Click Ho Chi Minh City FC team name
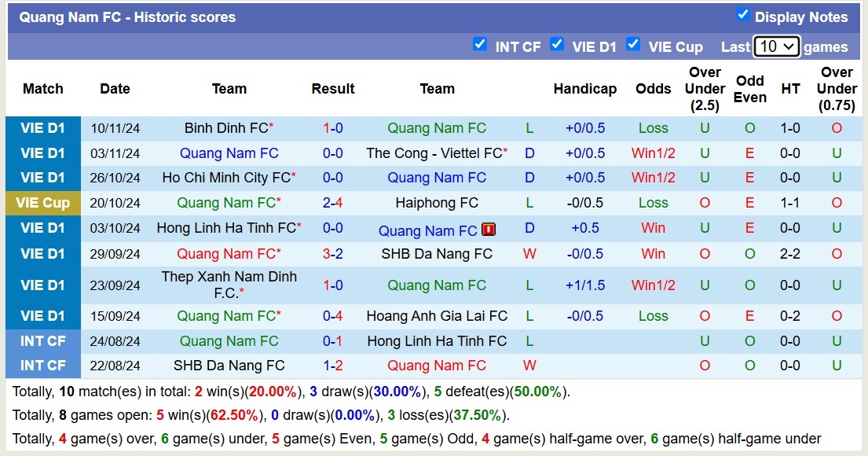The image size is (868, 456). click(225, 178)
